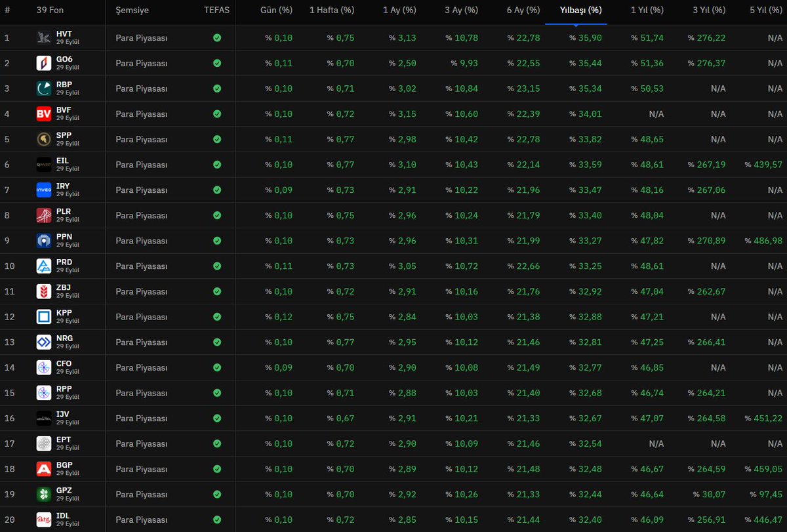Screen dimensions: 787x532
Task: Click HVT year-to-date value % 35,90
Action: [x=585, y=38]
